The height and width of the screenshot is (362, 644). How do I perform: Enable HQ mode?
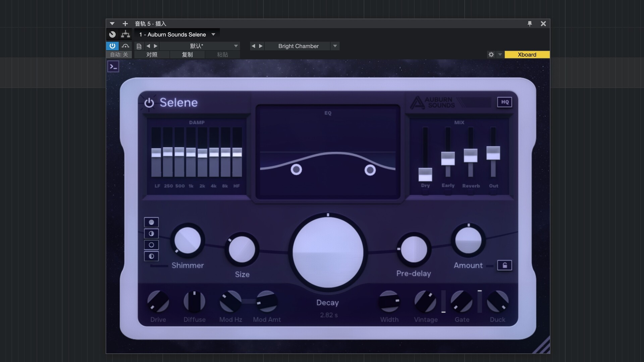click(x=505, y=102)
